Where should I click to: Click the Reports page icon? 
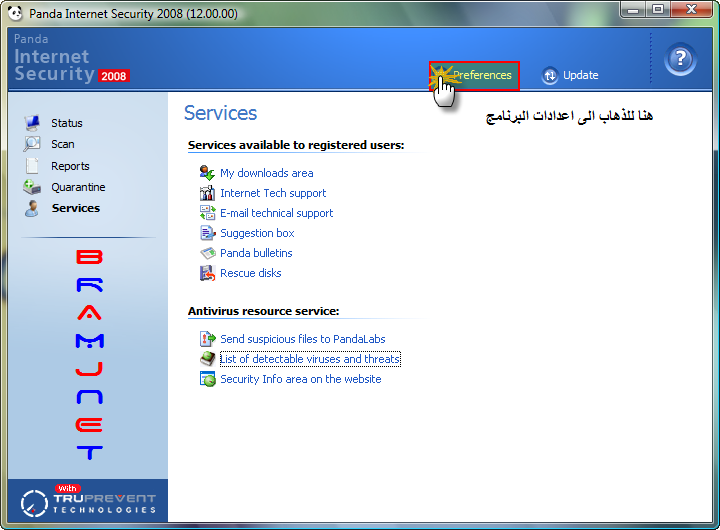tap(32, 166)
